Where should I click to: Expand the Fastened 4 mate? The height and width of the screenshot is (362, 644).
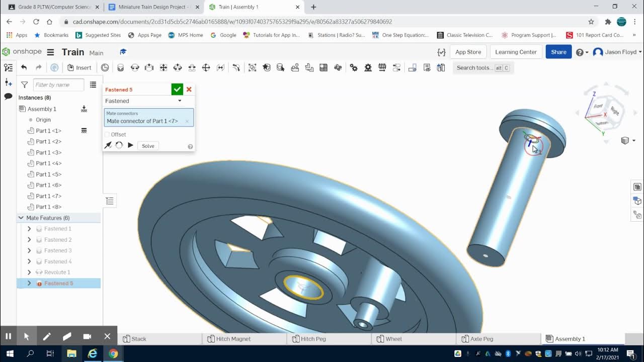coord(29,261)
